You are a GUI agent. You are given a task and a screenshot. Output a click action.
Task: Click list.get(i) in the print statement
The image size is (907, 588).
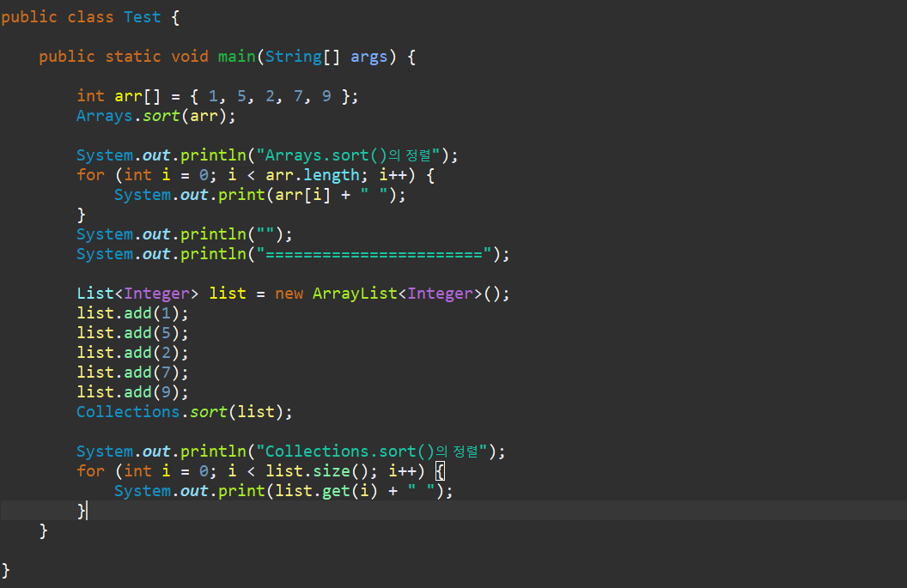coord(326,491)
